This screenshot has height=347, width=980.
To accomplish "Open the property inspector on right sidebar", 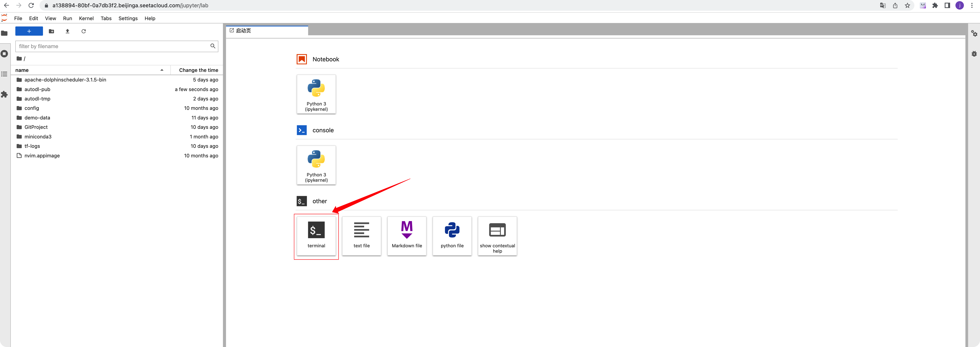I will (974, 33).
